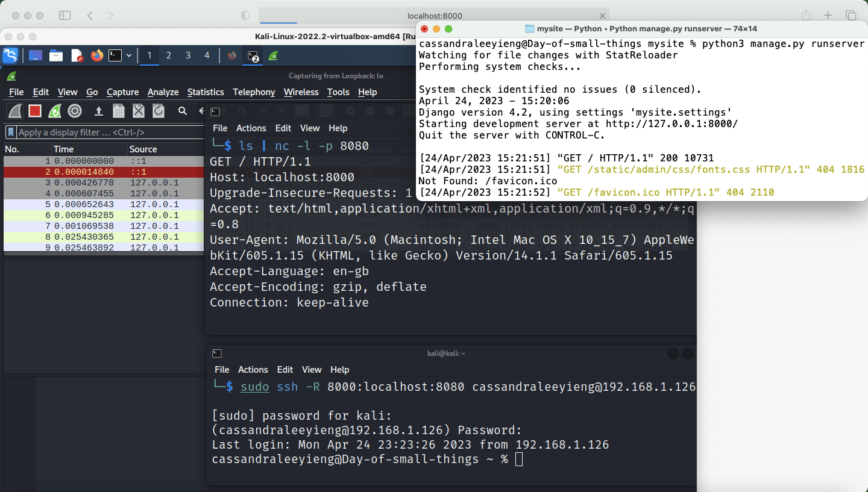868x492 pixels.
Task: Select the running Firefox window in Kali taskbar
Action: tap(232, 55)
